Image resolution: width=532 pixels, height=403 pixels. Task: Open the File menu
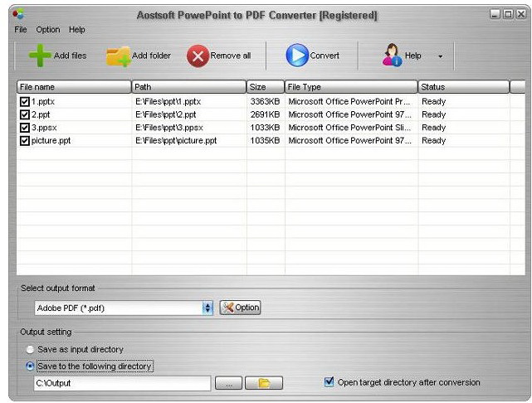[x=21, y=30]
